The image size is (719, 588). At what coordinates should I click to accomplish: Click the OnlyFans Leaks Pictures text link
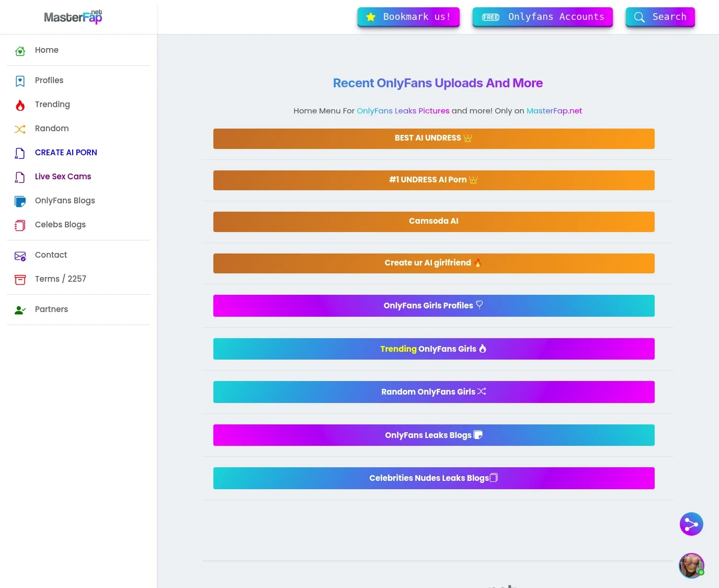click(x=403, y=111)
